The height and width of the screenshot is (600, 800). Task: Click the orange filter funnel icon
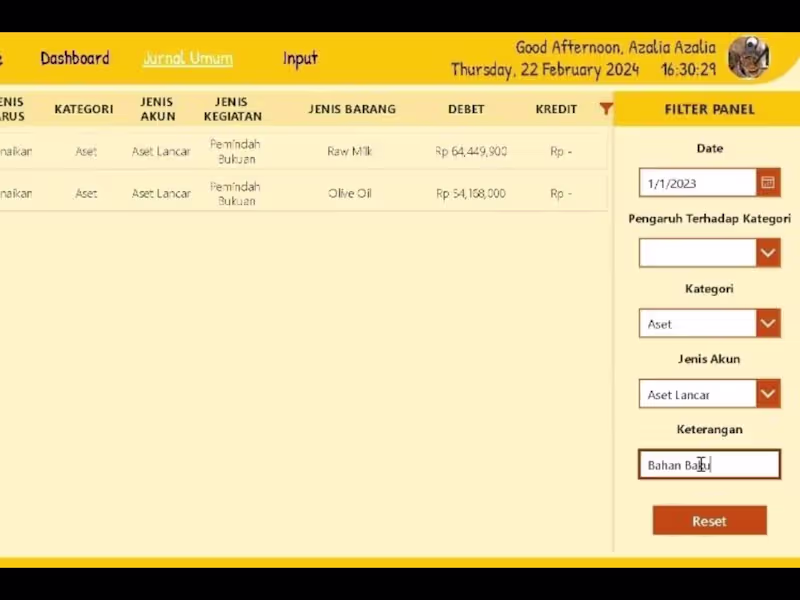click(x=606, y=109)
